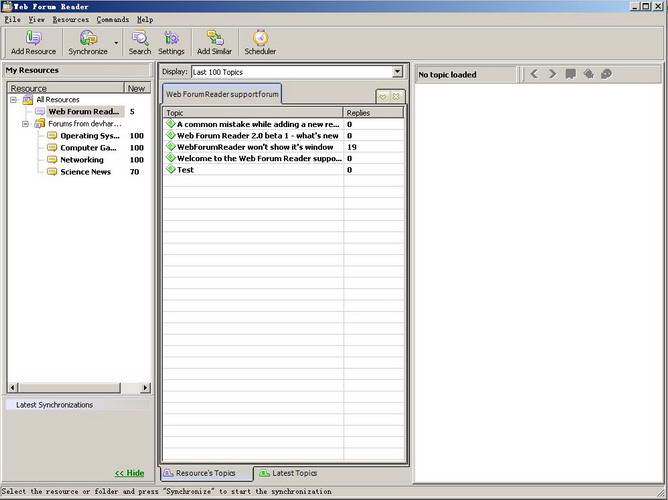Select the Networking forum

click(82, 160)
